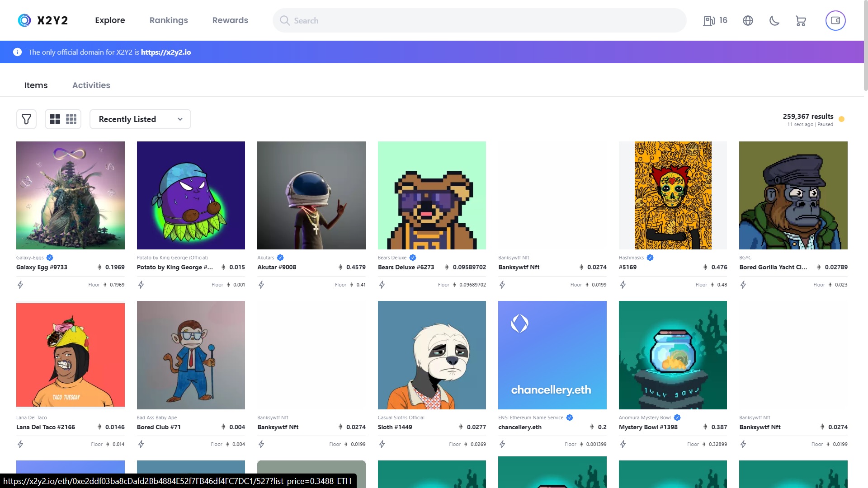Open the Explore menu
Viewport: 868px width, 488px height.
[110, 20]
